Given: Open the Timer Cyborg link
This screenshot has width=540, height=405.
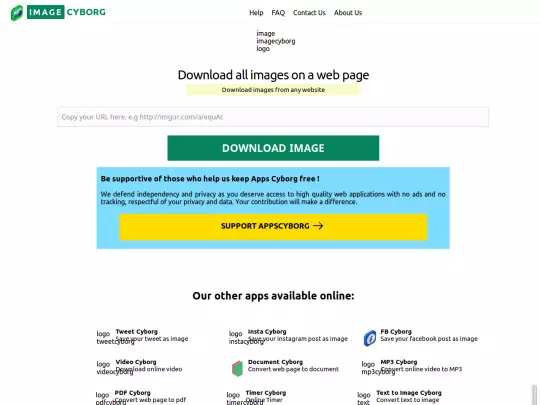Looking at the screenshot, I should coord(266,393).
